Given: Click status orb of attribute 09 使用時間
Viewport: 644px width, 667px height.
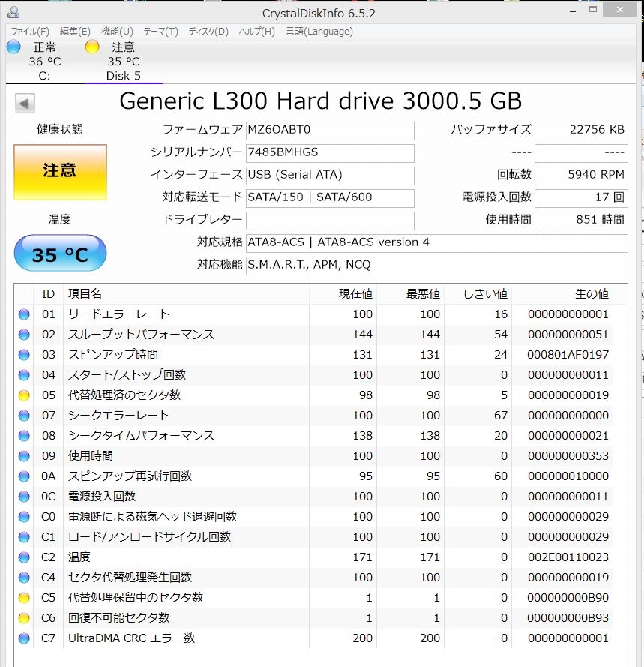Looking at the screenshot, I should [x=24, y=456].
